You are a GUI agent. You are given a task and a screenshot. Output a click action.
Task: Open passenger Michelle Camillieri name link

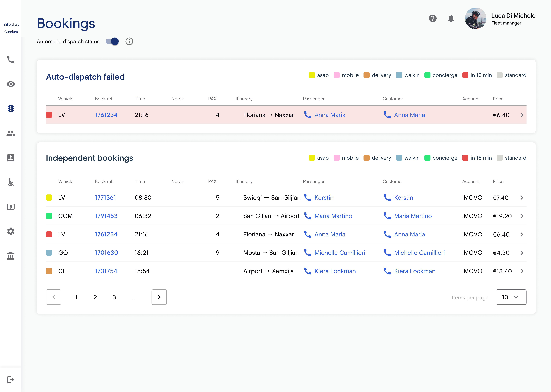click(x=340, y=253)
